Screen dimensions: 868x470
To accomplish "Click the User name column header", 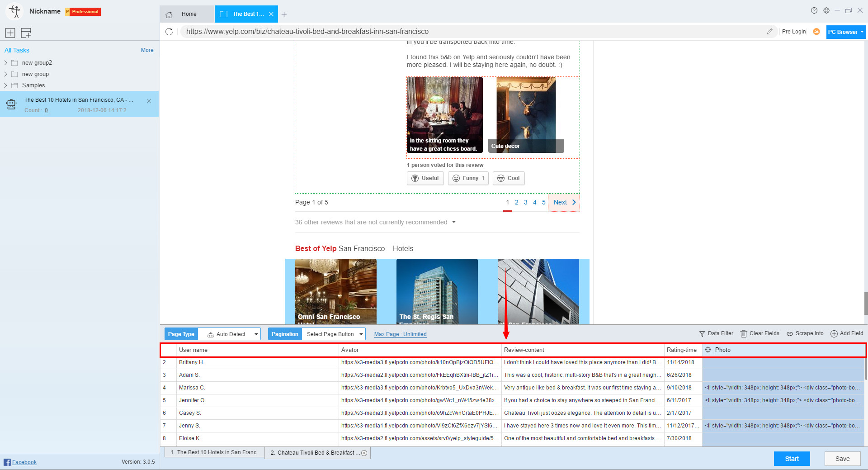I will 258,350.
